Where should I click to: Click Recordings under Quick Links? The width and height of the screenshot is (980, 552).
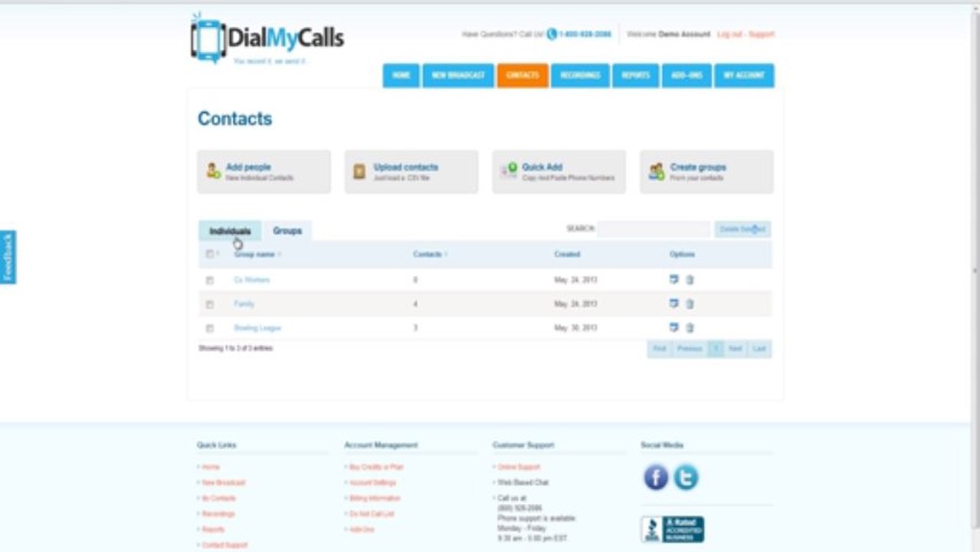pyautogui.click(x=218, y=514)
